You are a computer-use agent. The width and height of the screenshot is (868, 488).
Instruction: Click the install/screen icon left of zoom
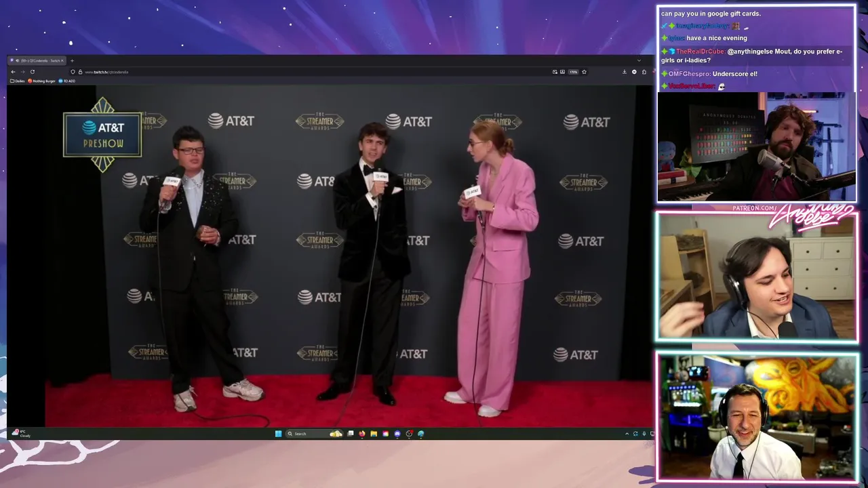pyautogui.click(x=562, y=72)
